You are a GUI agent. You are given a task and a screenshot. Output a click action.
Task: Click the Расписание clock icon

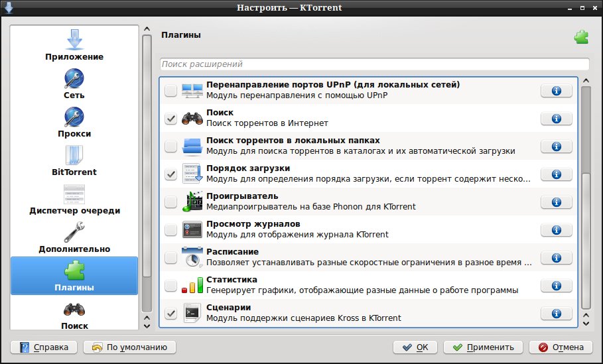coord(192,257)
